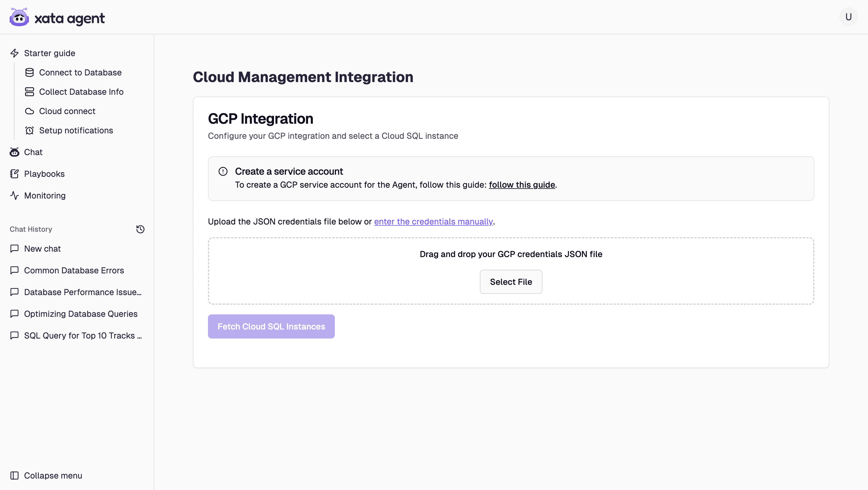Open the user avatar menu labeled U
Viewport: 868px width, 490px height.
coord(848,17)
